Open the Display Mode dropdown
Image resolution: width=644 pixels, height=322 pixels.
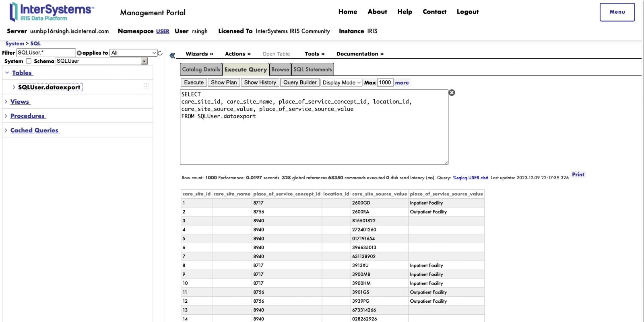[x=341, y=83]
